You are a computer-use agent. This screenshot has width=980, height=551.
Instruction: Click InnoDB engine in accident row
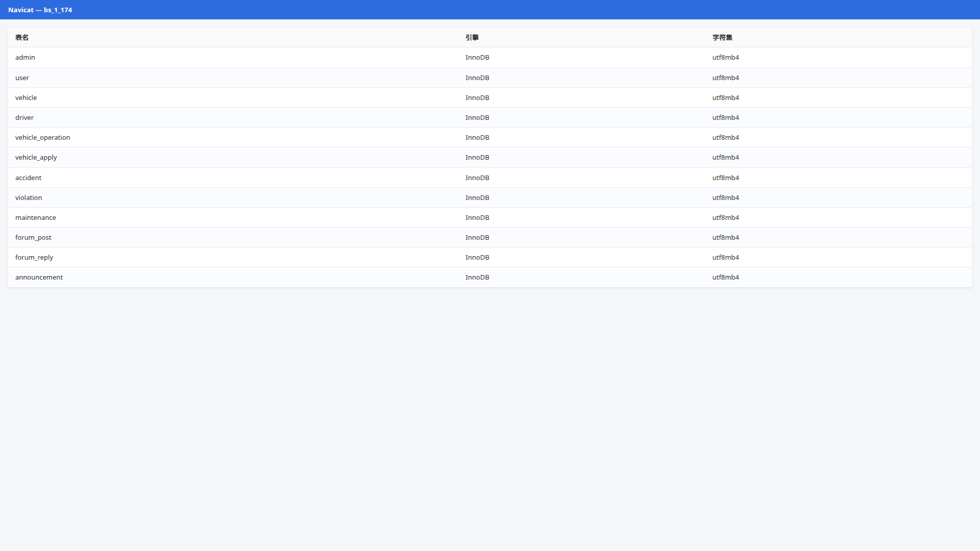(x=477, y=178)
